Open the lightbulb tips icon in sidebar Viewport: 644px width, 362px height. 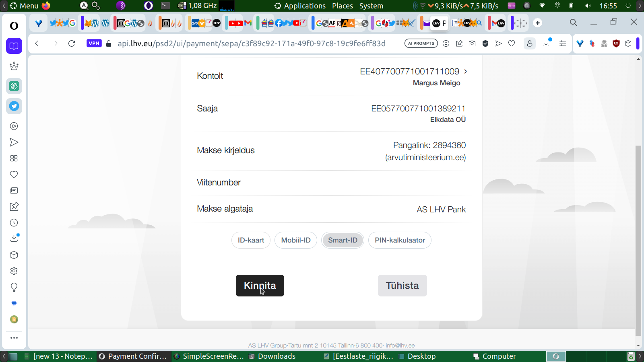[14, 287]
